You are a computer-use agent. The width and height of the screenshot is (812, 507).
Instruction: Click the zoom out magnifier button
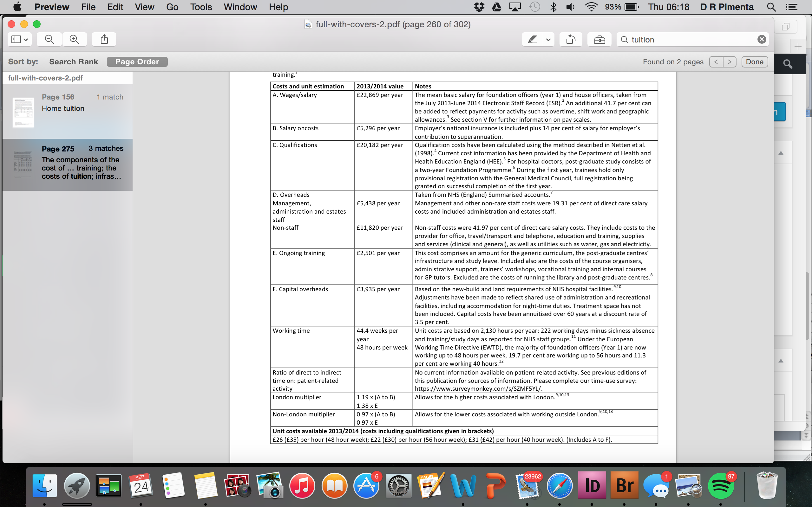[x=49, y=40]
